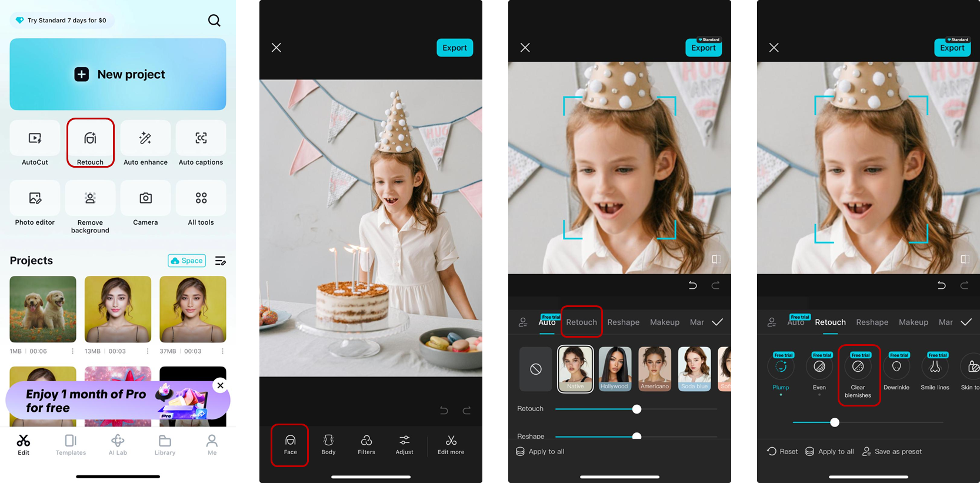This screenshot has width=980, height=483.
Task: Open the AutoCut tool
Action: coord(35,144)
